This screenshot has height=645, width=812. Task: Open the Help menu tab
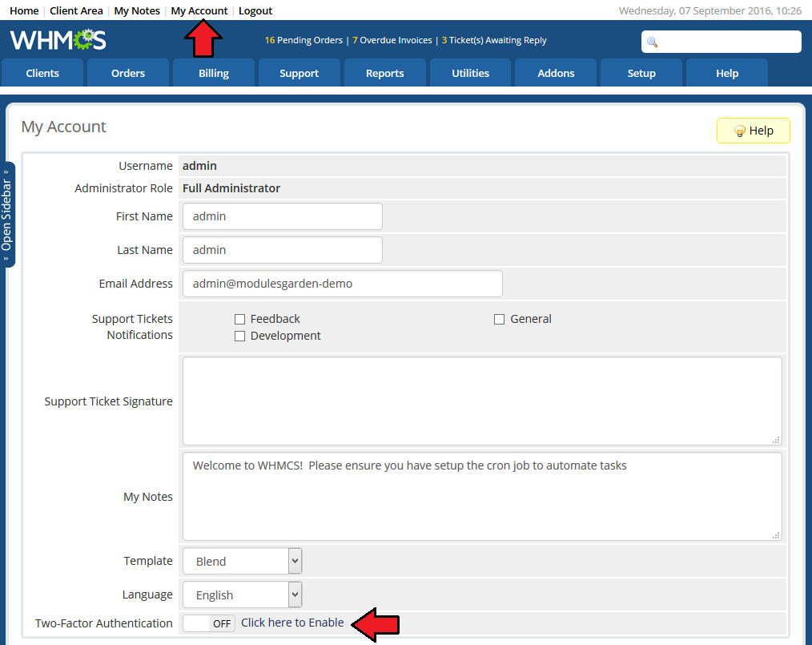tap(727, 73)
